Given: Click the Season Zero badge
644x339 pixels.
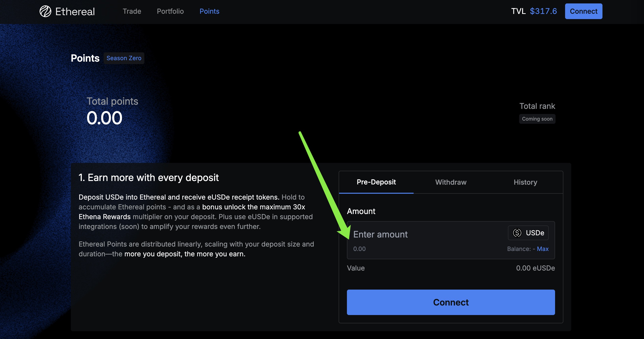Looking at the screenshot, I should (x=124, y=58).
